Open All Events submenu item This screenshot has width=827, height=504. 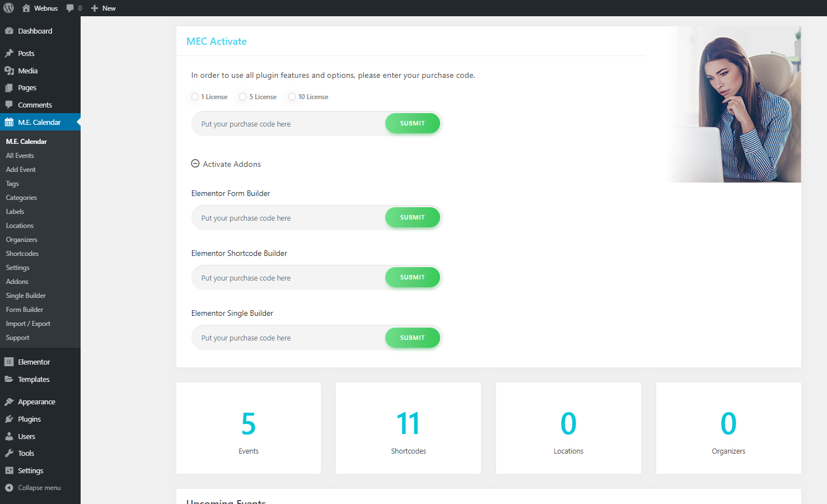pos(20,156)
